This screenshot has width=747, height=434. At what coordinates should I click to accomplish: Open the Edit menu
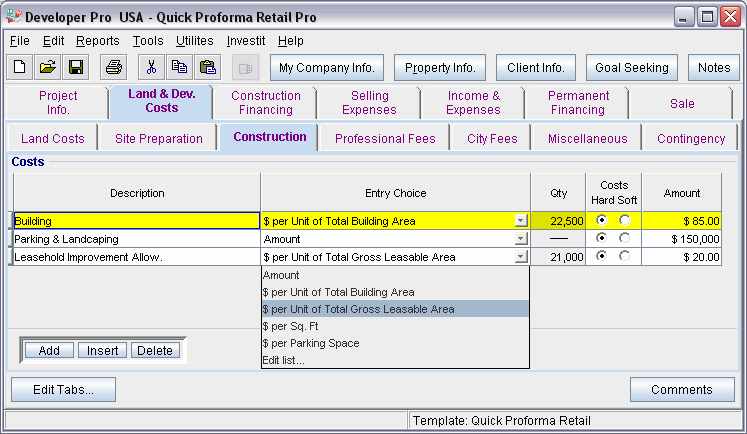(x=53, y=41)
